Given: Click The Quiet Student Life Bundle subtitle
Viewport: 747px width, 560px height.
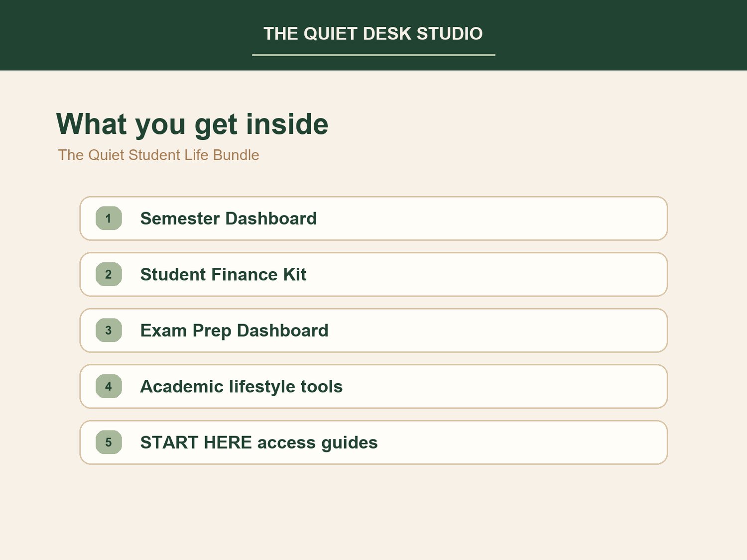Looking at the screenshot, I should 158,155.
